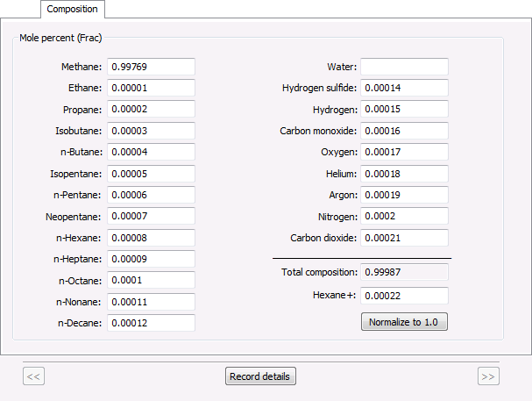Click the Methane: label
The image size is (532, 401).
[82, 67]
